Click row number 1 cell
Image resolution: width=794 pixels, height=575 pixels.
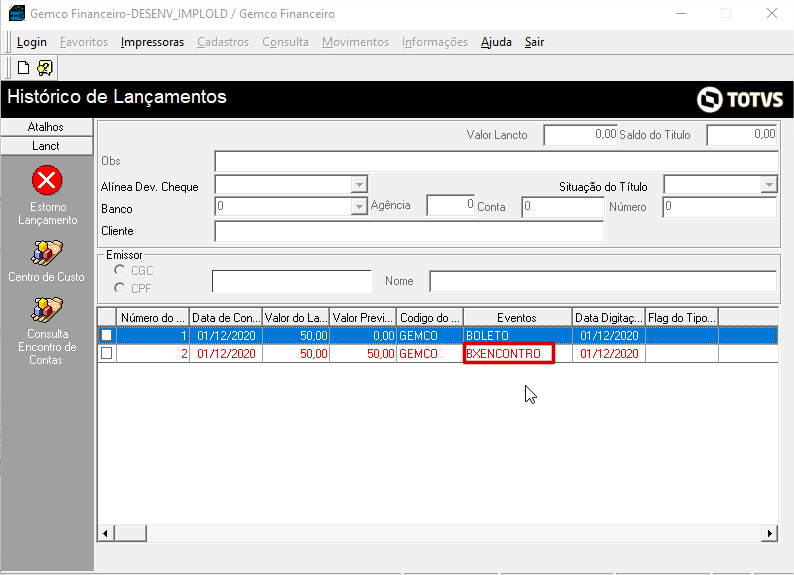(152, 335)
